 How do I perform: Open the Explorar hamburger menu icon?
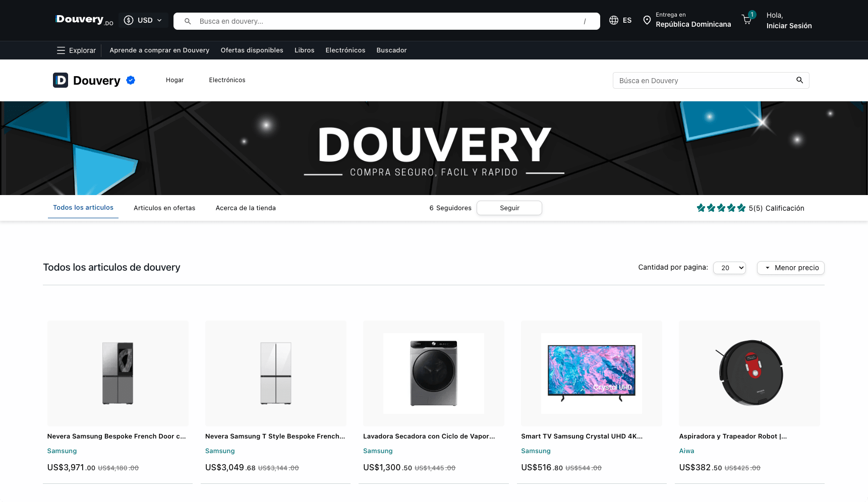(61, 50)
